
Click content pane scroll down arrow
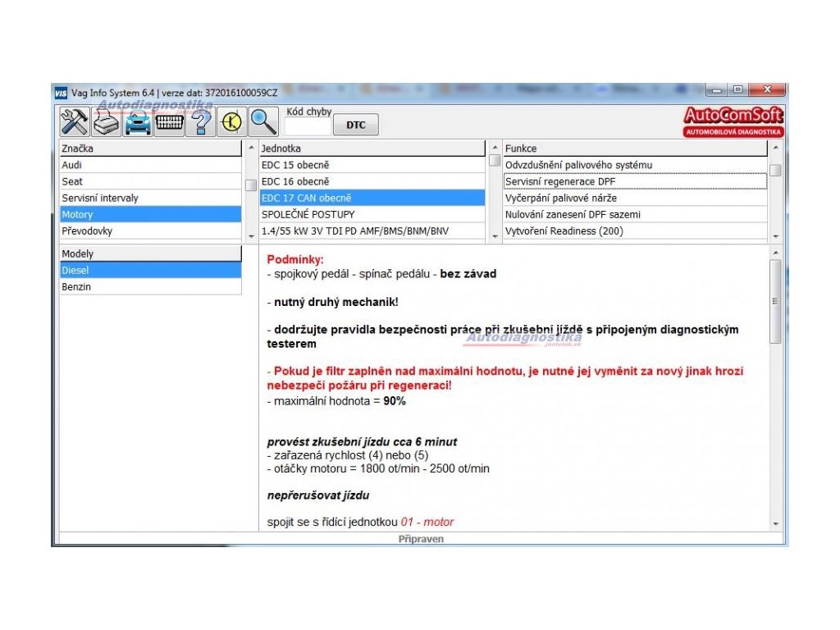click(775, 524)
